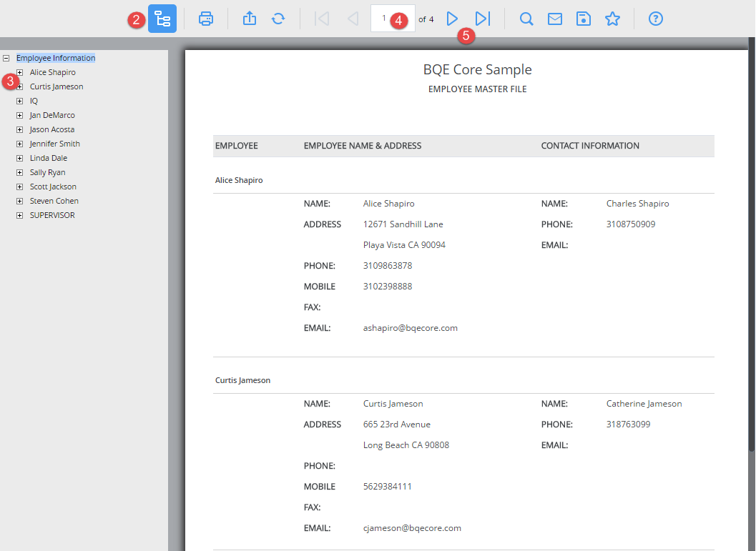756x551 pixels.
Task: Select IQ in the document map
Action: coord(34,101)
